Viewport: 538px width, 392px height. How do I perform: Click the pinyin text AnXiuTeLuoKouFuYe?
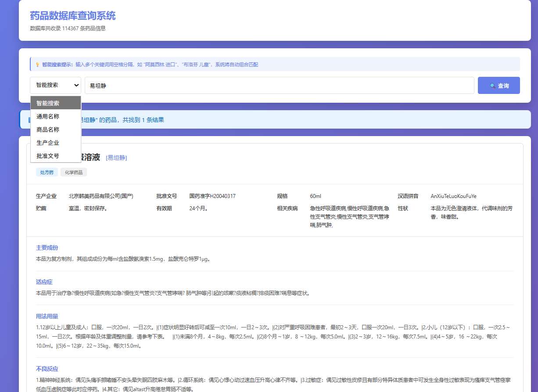(x=453, y=196)
